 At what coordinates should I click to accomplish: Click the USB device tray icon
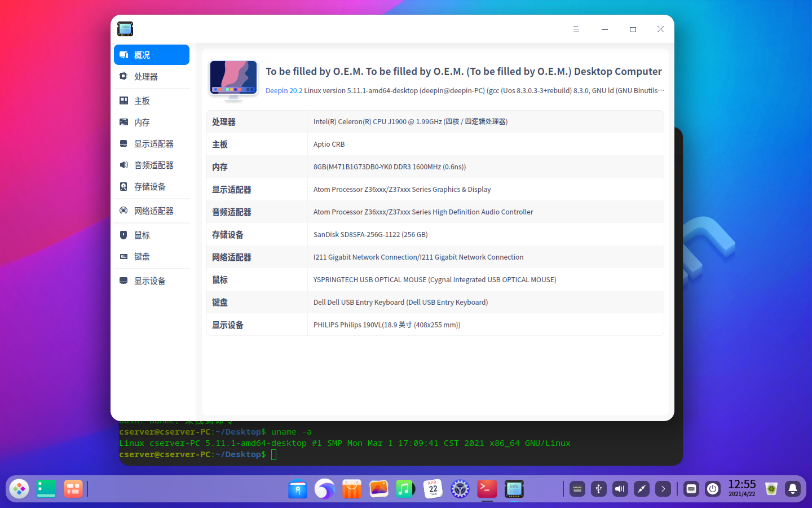(x=599, y=489)
